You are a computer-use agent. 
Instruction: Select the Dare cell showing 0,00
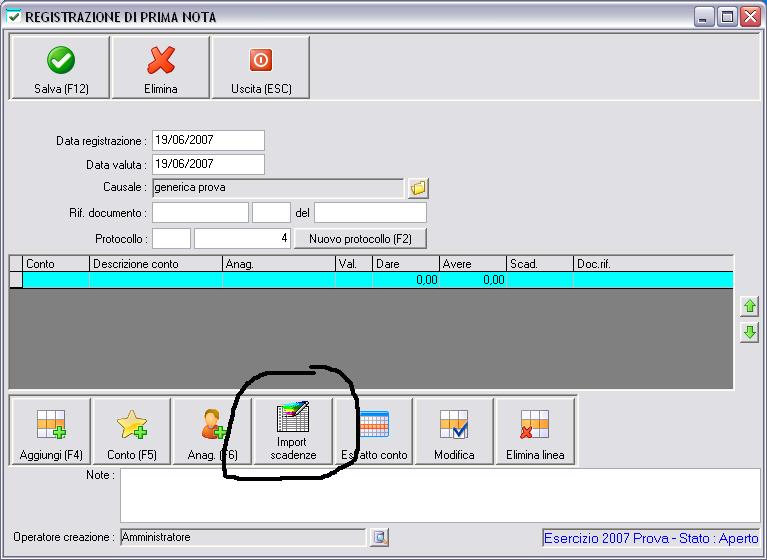pyautogui.click(x=406, y=280)
